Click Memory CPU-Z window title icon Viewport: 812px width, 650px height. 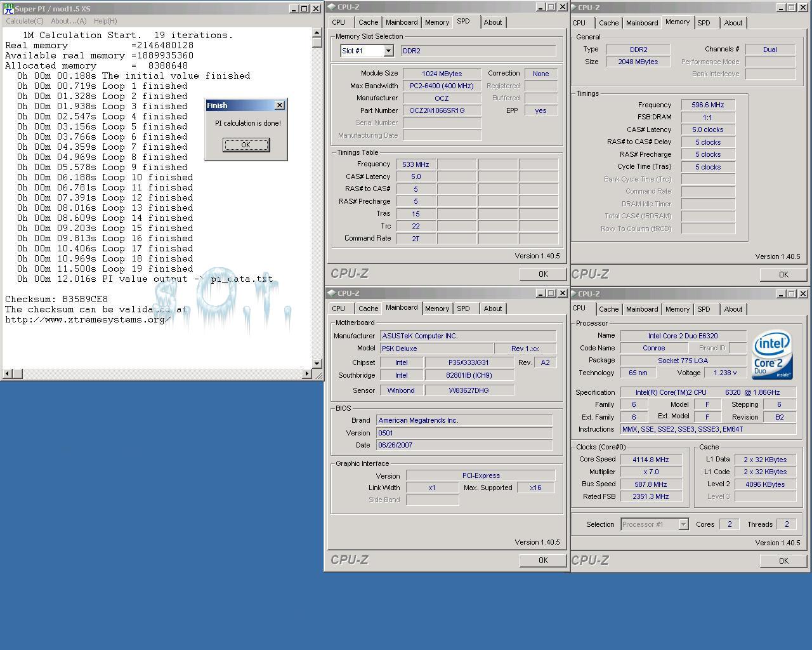point(573,8)
